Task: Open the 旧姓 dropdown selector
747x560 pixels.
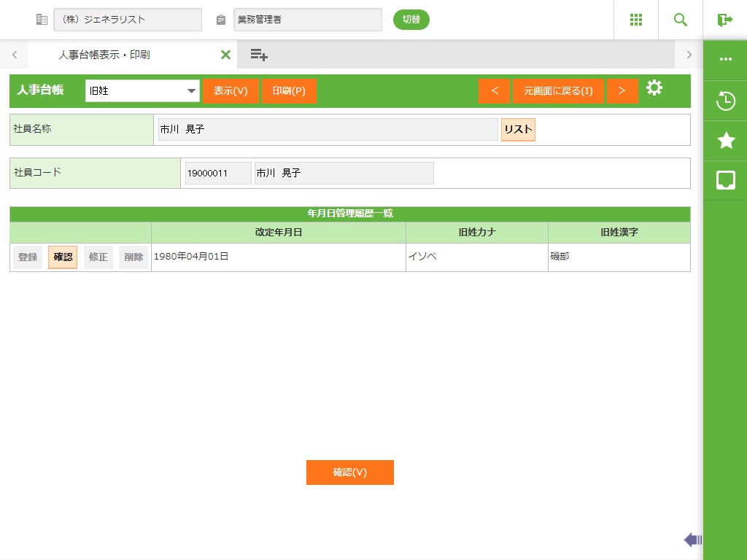Action: tap(142, 91)
